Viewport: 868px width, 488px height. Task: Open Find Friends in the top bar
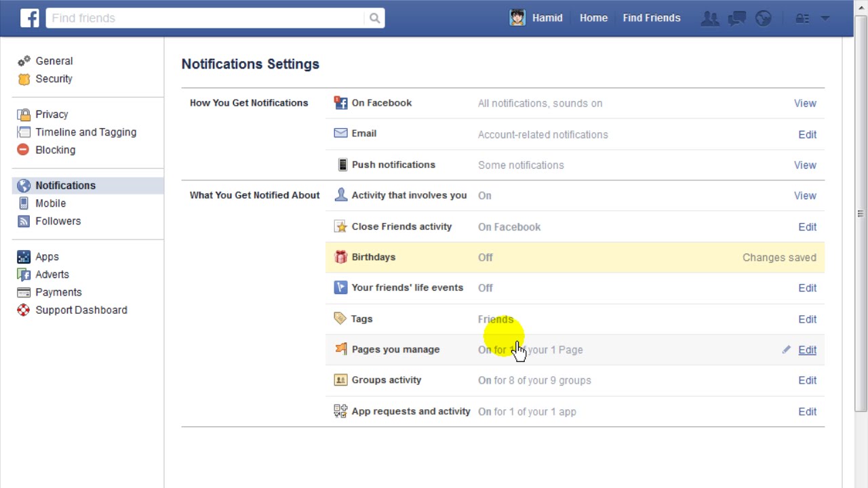[652, 18]
